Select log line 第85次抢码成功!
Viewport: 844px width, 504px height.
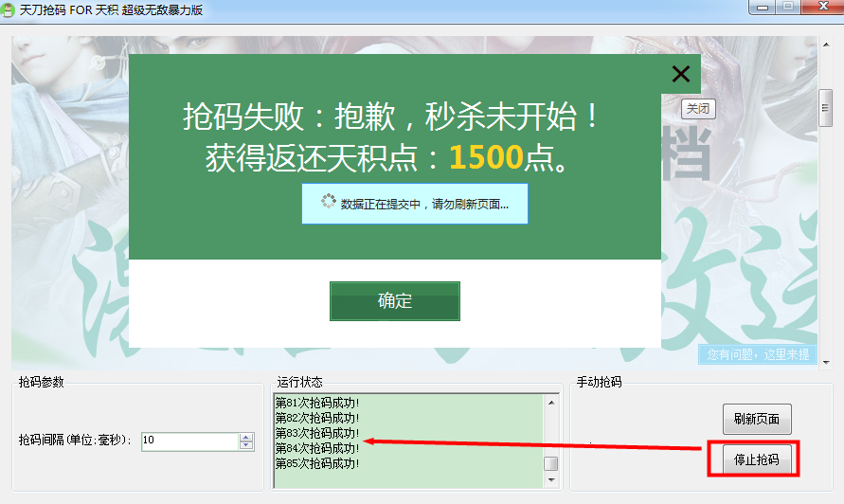point(317,463)
